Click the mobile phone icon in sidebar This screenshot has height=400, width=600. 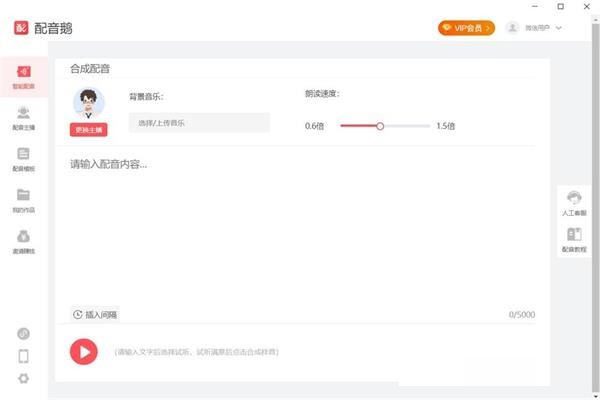[x=23, y=356]
